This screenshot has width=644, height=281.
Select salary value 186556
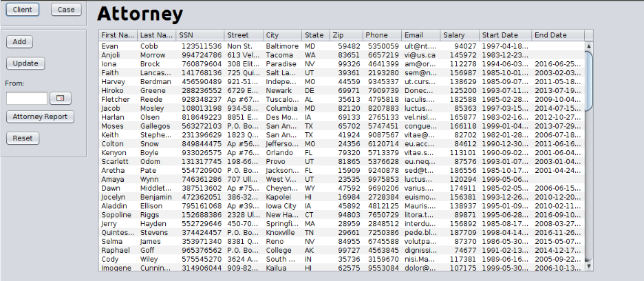tap(464, 170)
